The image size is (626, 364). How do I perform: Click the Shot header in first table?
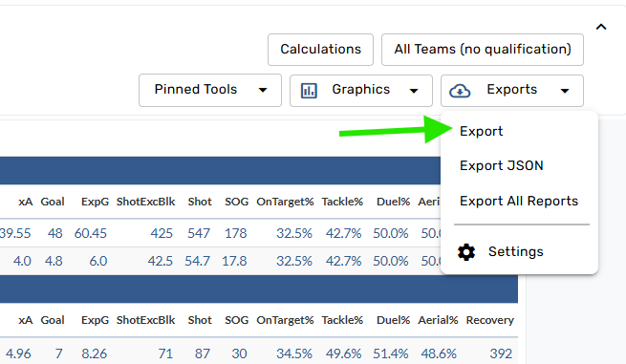coord(200,202)
